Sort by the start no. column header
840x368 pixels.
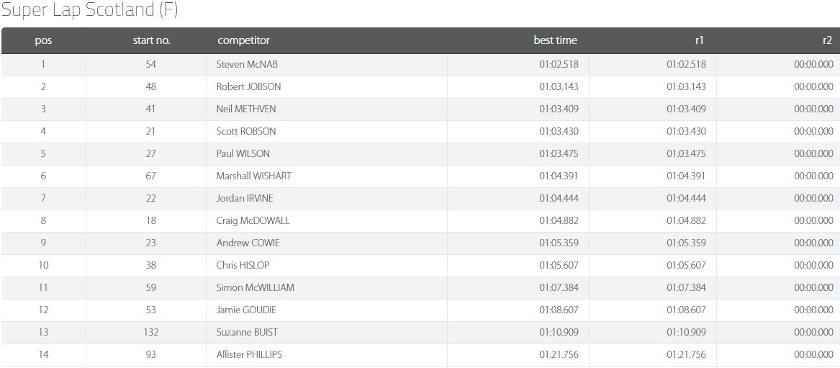pyautogui.click(x=152, y=40)
